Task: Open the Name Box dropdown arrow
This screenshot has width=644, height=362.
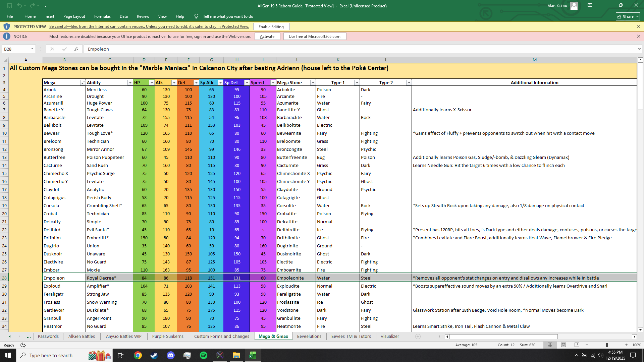Action: tap(32, 49)
